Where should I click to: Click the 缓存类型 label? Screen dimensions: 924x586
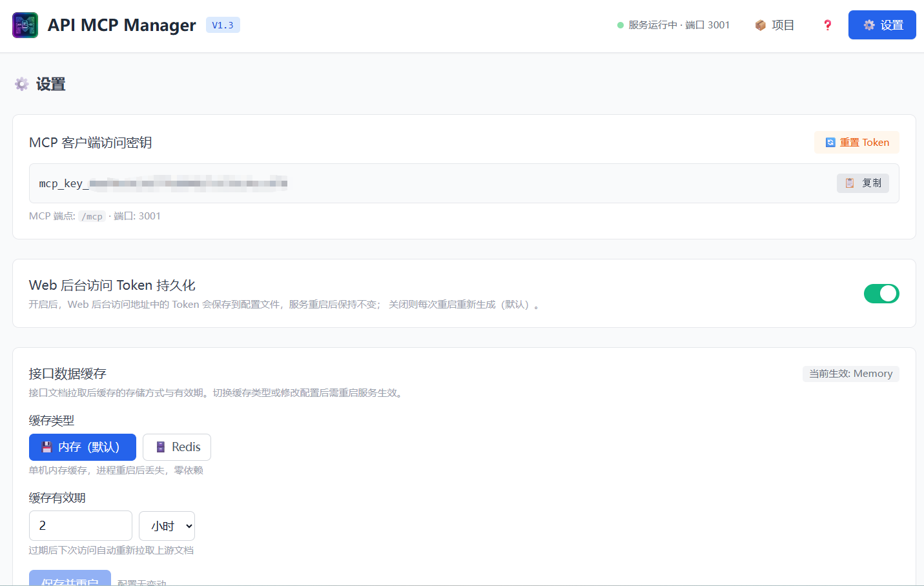pos(52,420)
